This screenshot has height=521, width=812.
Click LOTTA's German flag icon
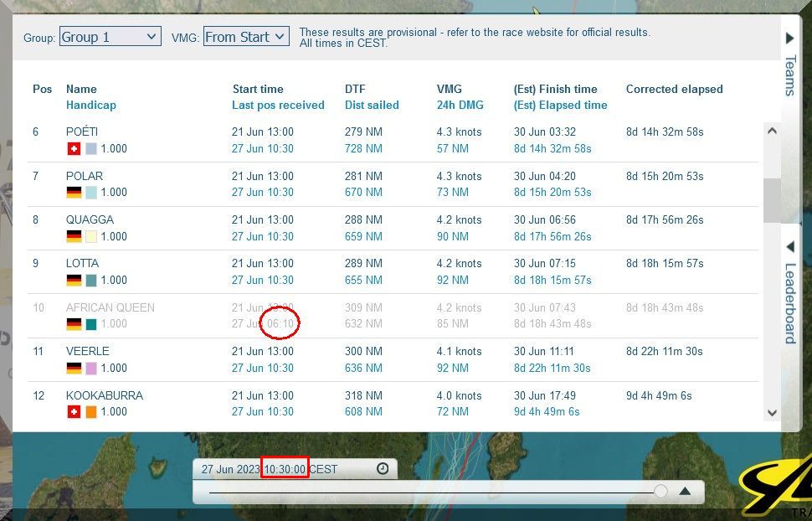coord(74,281)
